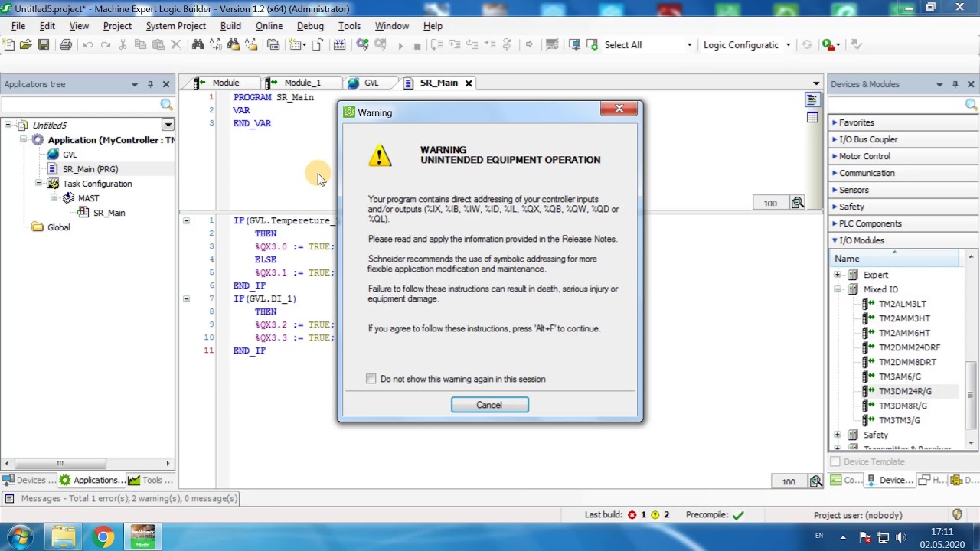The image size is (980, 551).
Task: Sort modules by the Name column header
Action: coord(894,259)
